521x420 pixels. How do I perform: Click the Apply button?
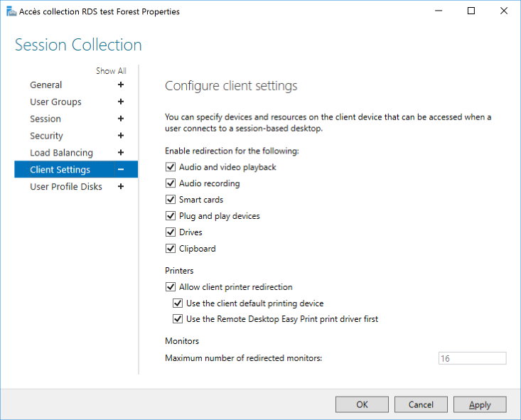480,404
